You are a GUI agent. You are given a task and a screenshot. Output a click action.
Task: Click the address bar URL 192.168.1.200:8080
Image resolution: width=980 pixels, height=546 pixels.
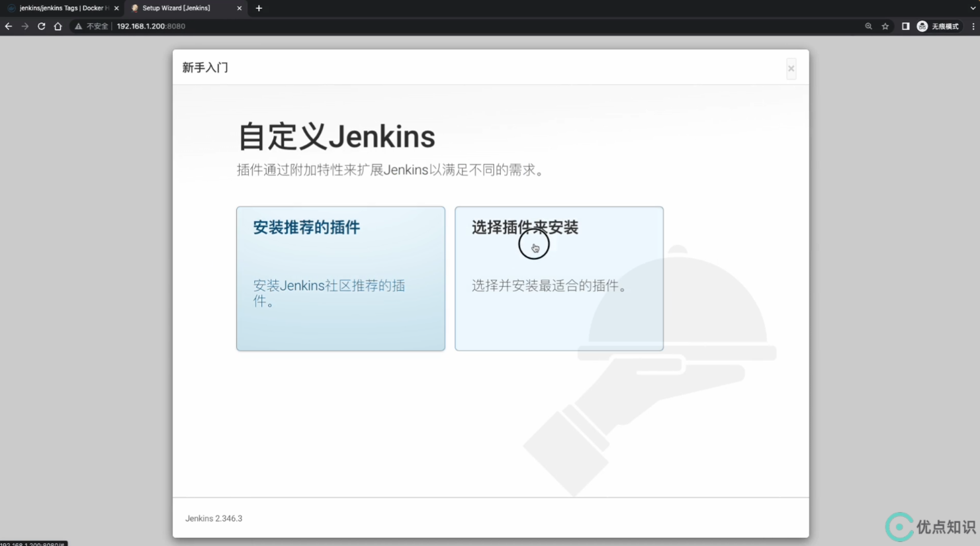tap(151, 26)
